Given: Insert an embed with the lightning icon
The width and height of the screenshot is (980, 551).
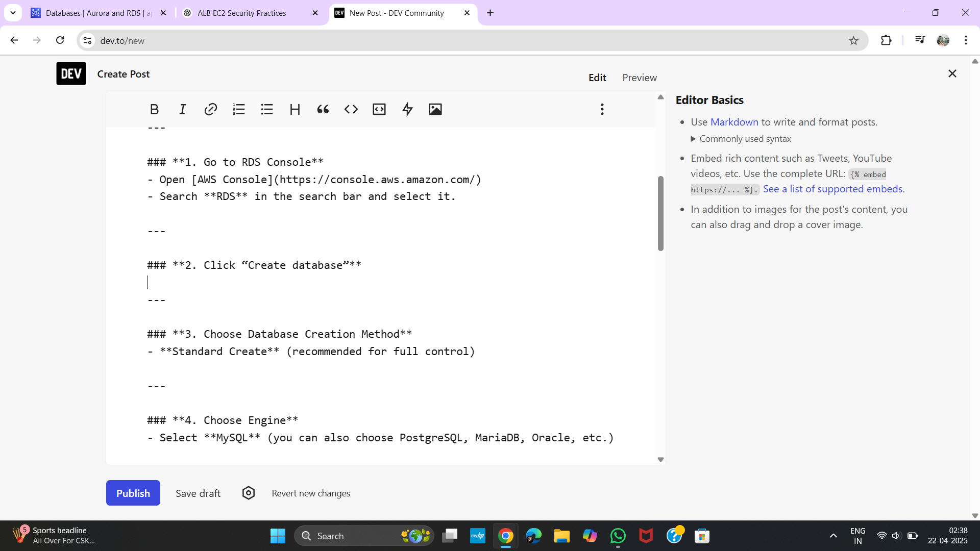Looking at the screenshot, I should click(407, 109).
